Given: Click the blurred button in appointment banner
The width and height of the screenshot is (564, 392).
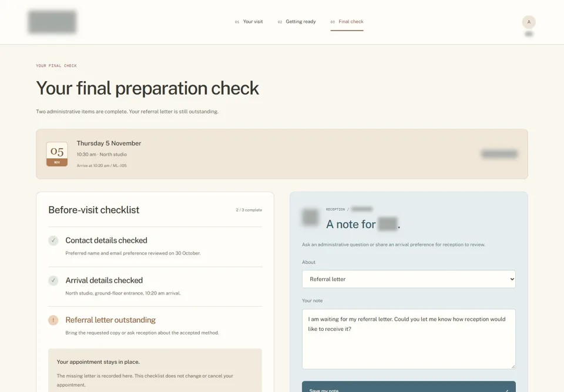Looking at the screenshot, I should tap(499, 154).
